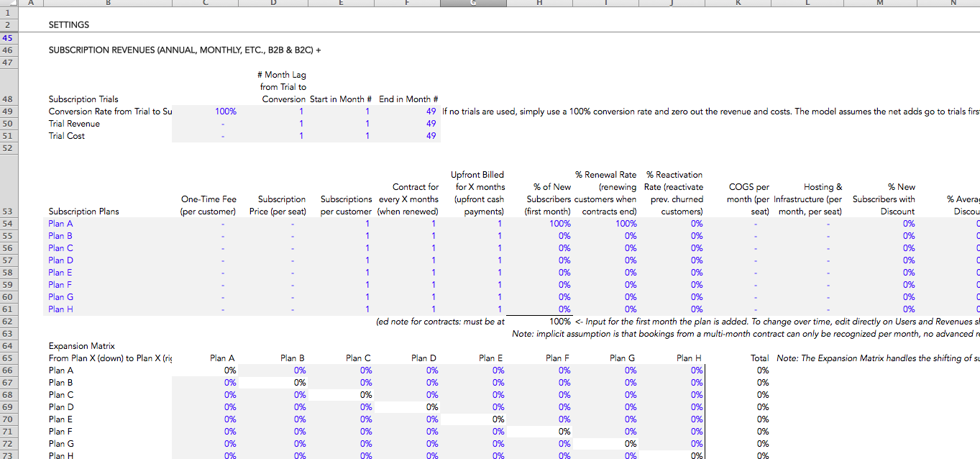980x459 pixels.
Task: Click the Plan E column header in Expansion Matrix
Action: pos(491,358)
